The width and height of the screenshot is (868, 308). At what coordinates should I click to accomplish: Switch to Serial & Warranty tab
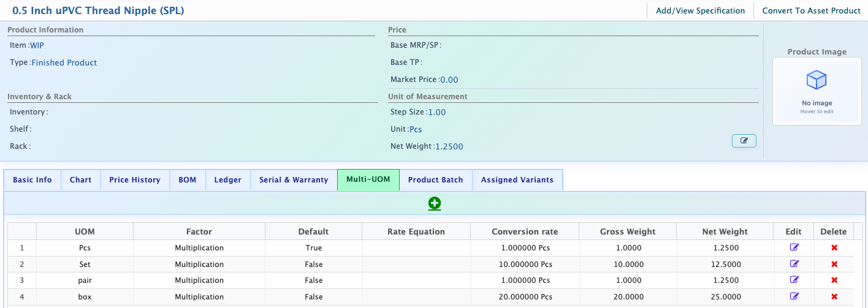click(x=294, y=180)
